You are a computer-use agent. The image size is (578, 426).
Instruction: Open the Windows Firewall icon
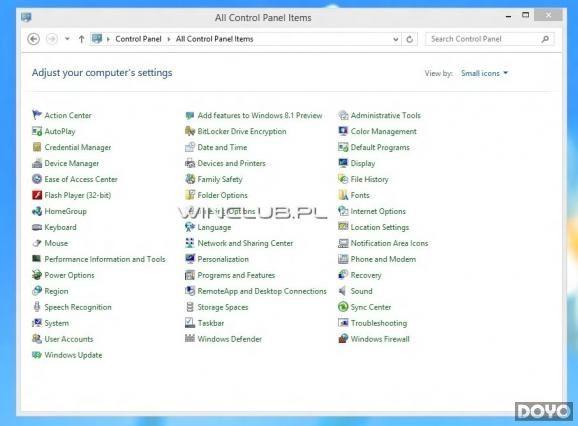(x=343, y=339)
